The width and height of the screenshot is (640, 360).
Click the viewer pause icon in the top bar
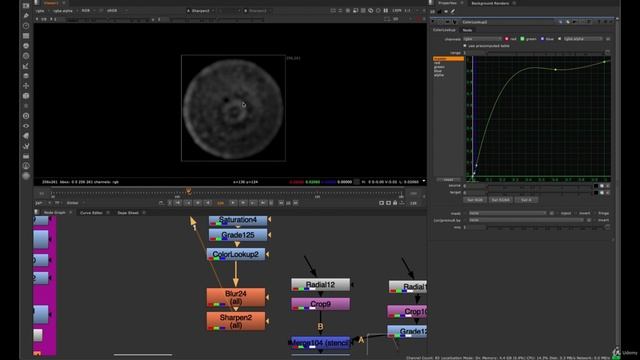coord(386,11)
